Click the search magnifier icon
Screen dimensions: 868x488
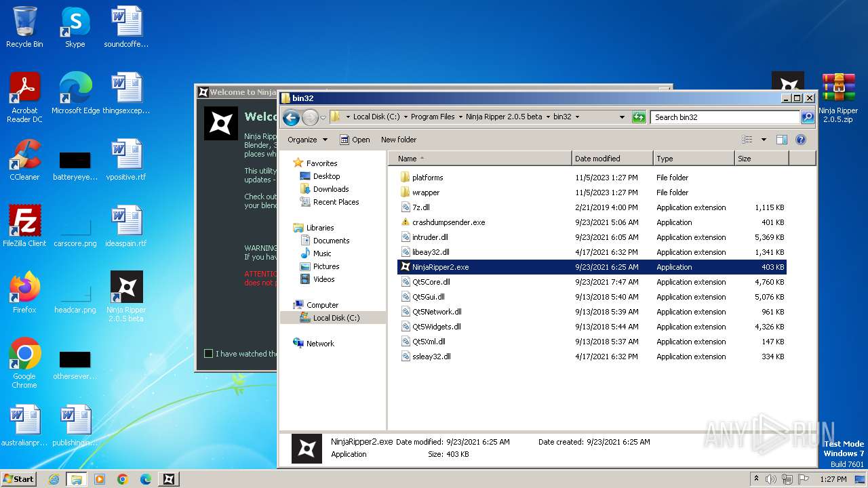pyautogui.click(x=807, y=117)
